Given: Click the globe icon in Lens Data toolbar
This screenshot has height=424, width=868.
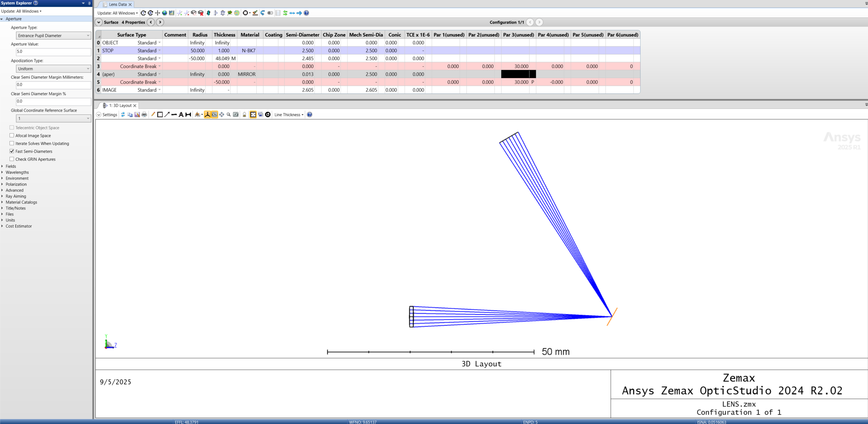Looking at the screenshot, I should [165, 13].
